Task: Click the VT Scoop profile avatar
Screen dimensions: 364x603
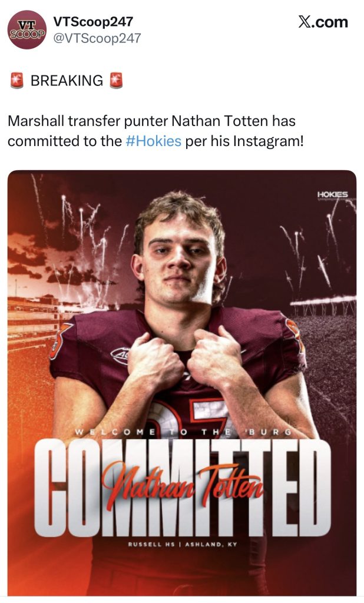Action: pos(27,30)
